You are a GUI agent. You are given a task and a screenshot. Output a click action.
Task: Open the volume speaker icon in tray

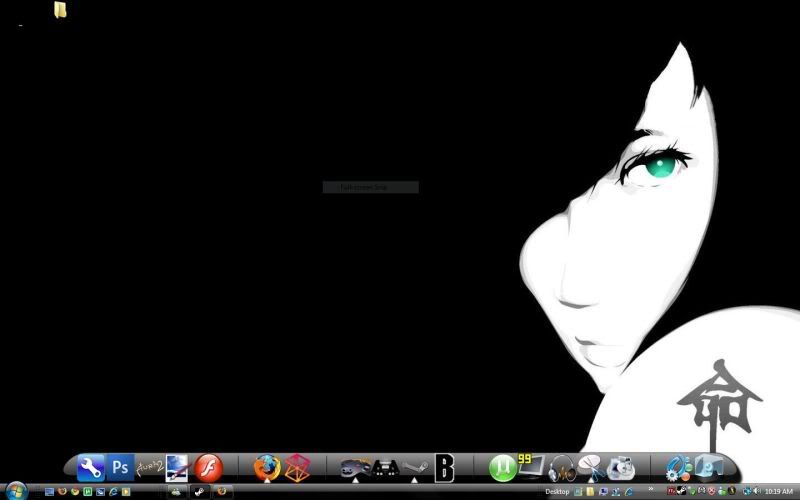[756, 491]
